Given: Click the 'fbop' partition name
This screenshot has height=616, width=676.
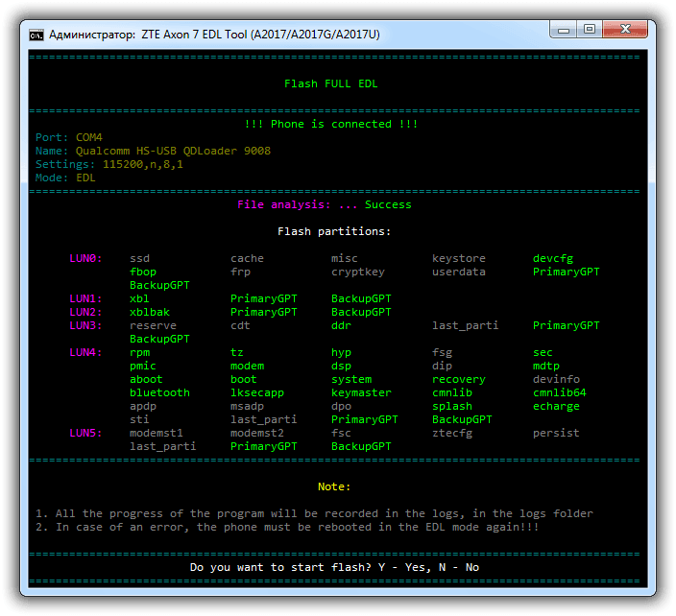Looking at the screenshot, I should click(143, 272).
